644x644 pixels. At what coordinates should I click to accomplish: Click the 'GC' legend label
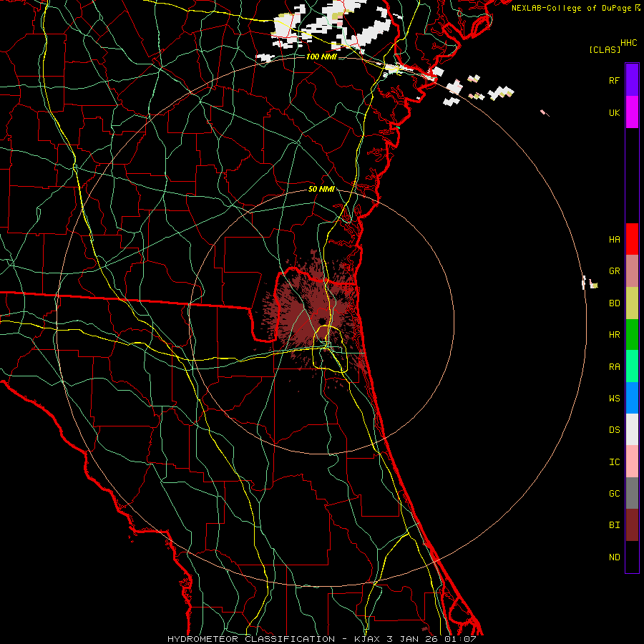(x=614, y=494)
